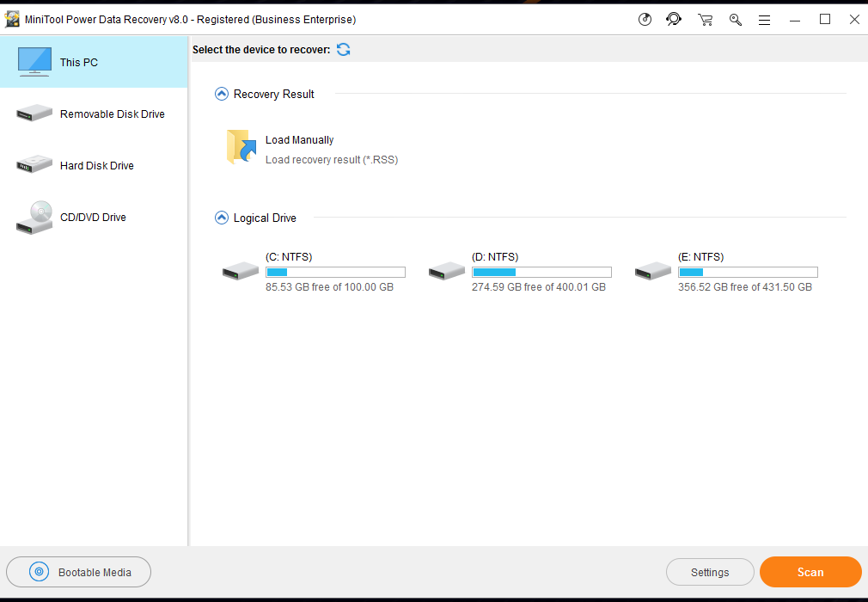This screenshot has width=868, height=602.
Task: Click the MiniTool app logo icon
Action: (12, 20)
